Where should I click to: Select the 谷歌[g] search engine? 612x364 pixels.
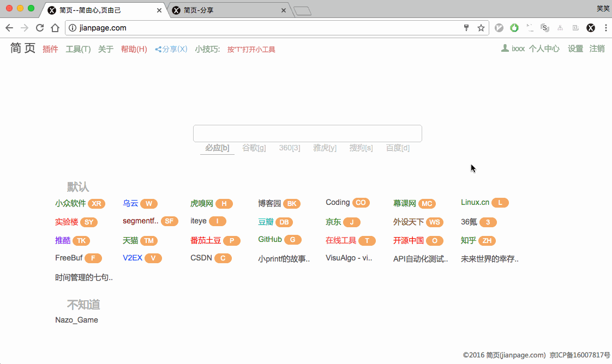pos(254,148)
